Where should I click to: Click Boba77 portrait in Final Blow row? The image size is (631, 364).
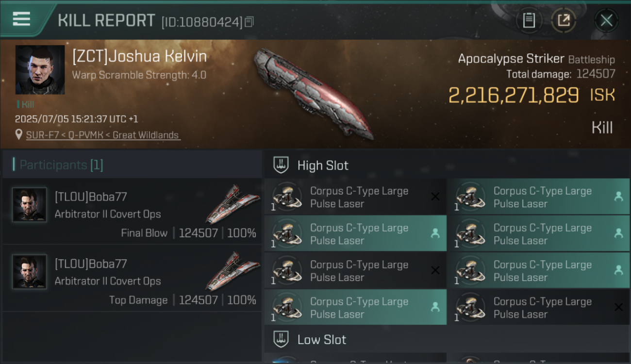(29, 205)
